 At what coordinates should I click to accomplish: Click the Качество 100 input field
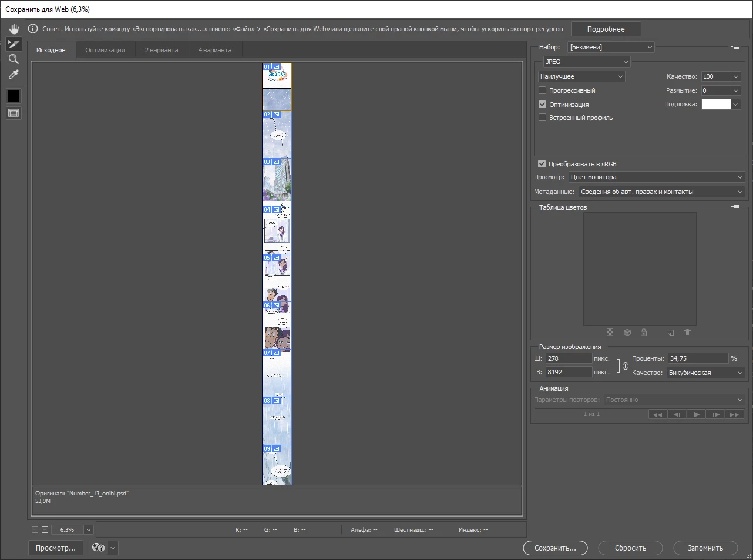(716, 76)
